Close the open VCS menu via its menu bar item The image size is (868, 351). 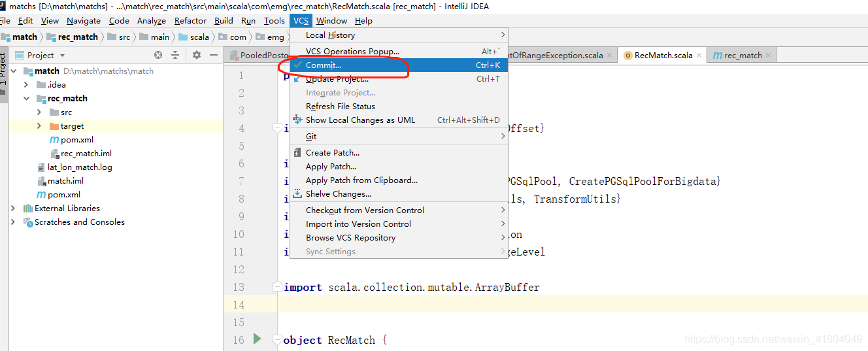(x=301, y=21)
